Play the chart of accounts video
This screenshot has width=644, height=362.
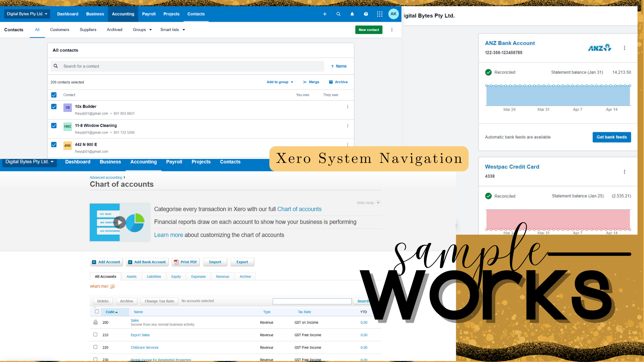(120, 222)
